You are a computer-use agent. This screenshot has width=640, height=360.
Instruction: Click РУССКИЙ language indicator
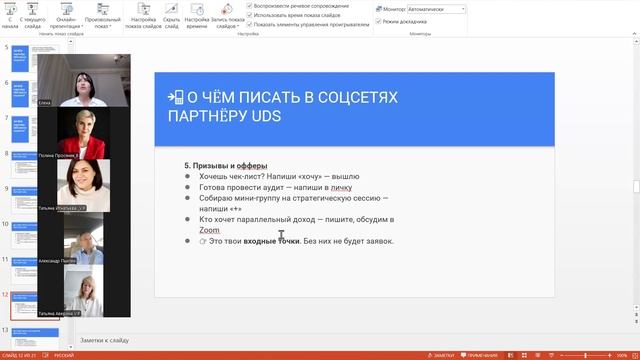click(x=64, y=356)
